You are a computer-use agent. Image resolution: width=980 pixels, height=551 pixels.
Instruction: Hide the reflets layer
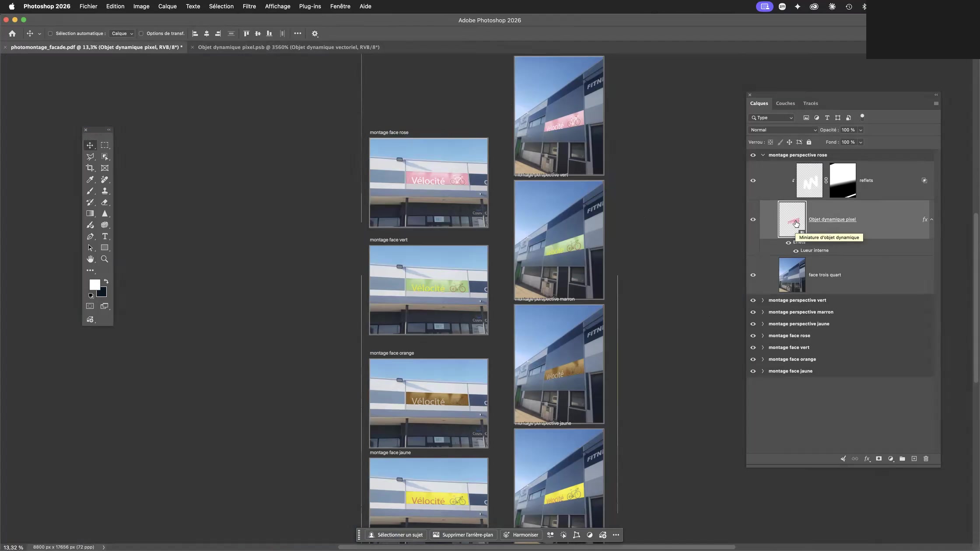point(753,181)
